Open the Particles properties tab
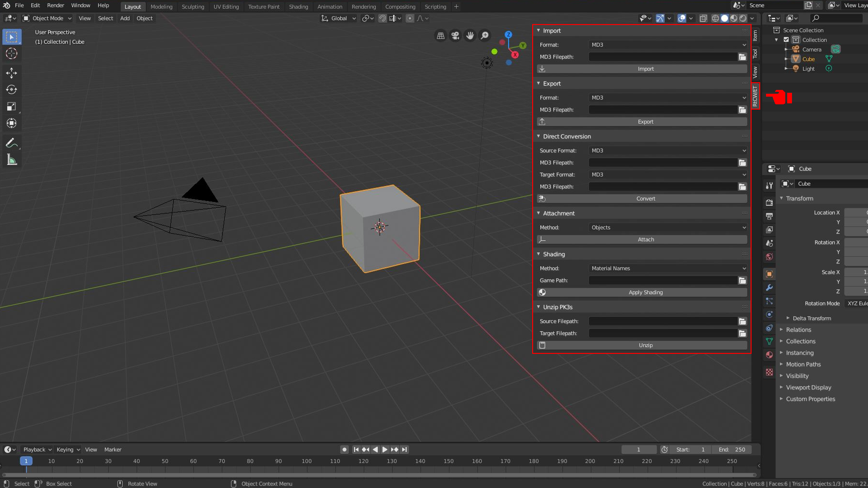The height and width of the screenshot is (488, 868). pos(769,301)
